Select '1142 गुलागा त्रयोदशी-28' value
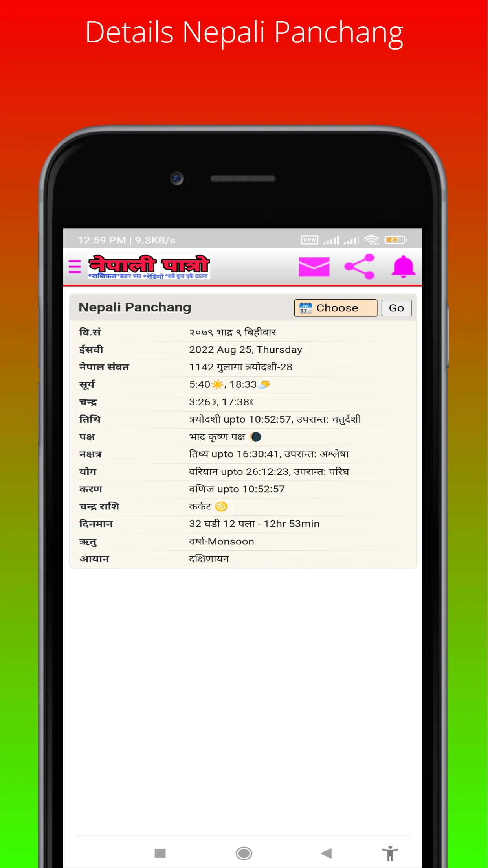This screenshot has height=868, width=488. (241, 367)
